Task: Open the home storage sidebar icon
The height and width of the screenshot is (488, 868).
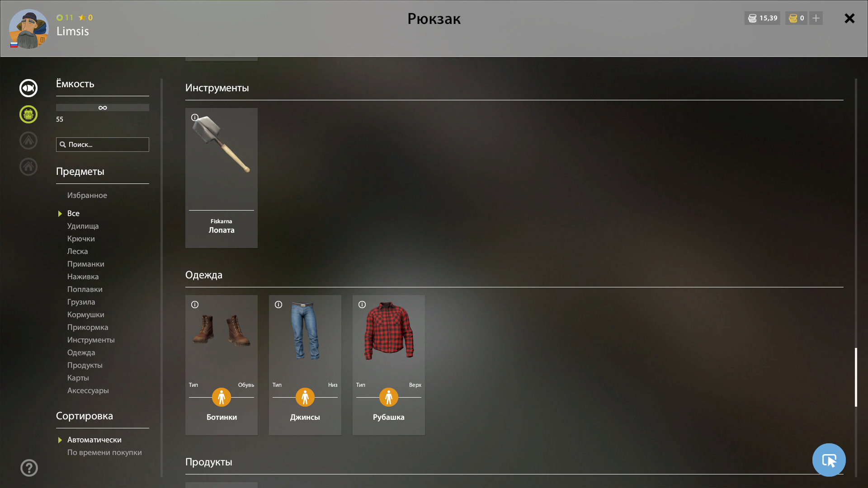Action: [28, 167]
